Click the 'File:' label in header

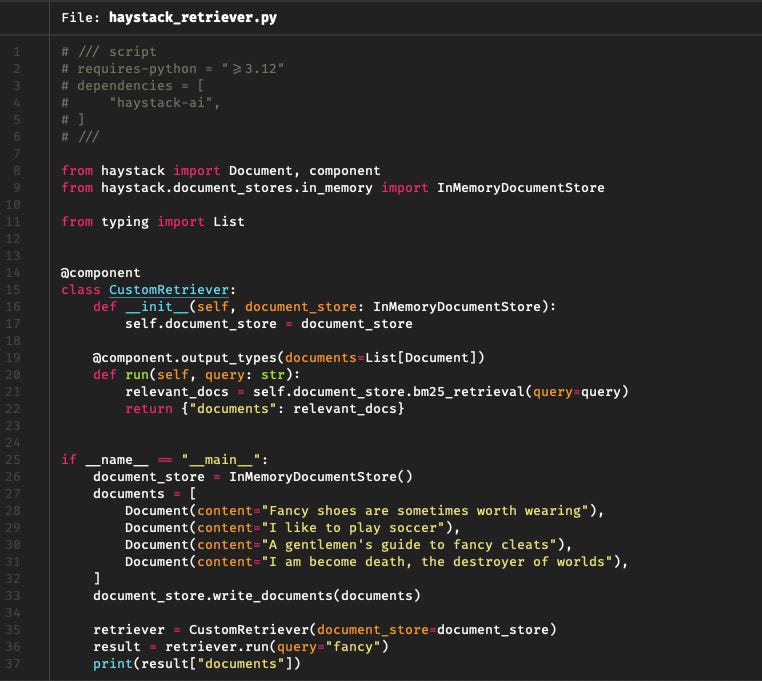80,17
